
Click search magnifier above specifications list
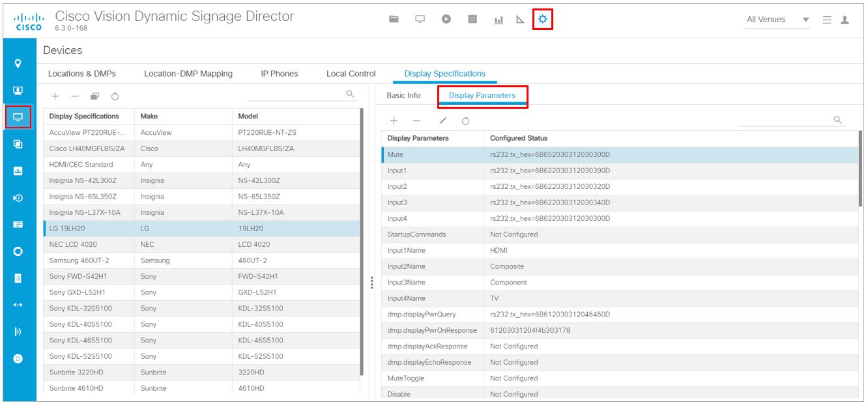pos(350,94)
